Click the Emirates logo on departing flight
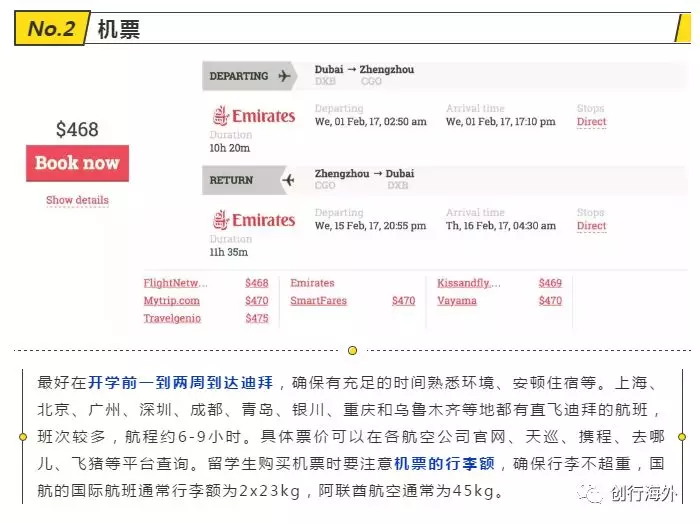The image size is (700, 524). [x=253, y=116]
